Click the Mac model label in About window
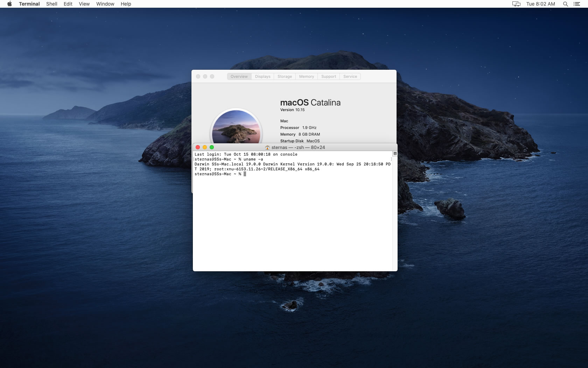 pos(284,121)
